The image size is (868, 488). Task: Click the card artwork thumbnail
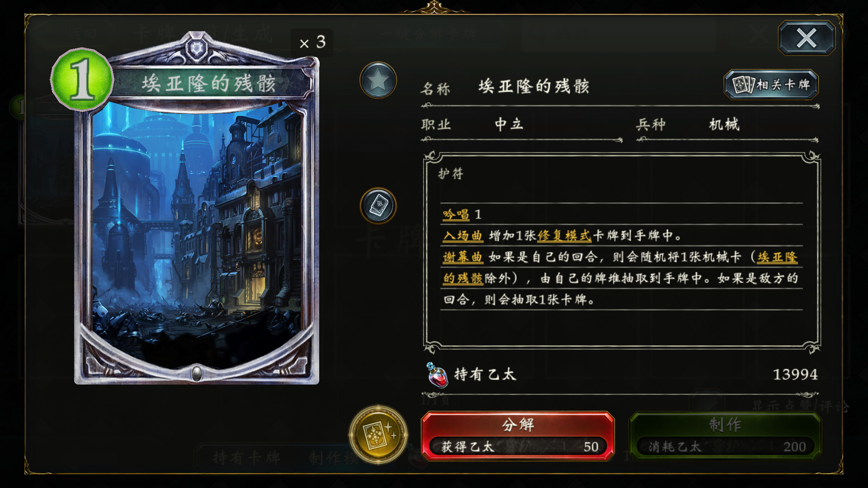(197, 235)
